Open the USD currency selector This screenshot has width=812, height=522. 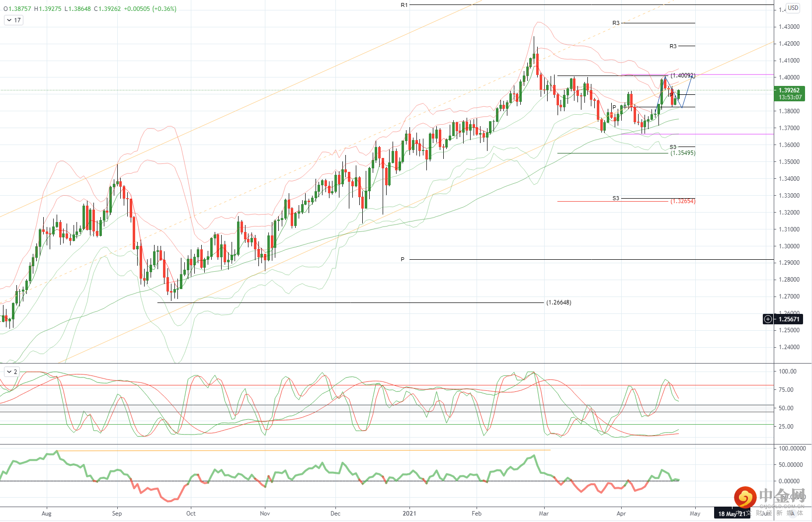(x=793, y=8)
